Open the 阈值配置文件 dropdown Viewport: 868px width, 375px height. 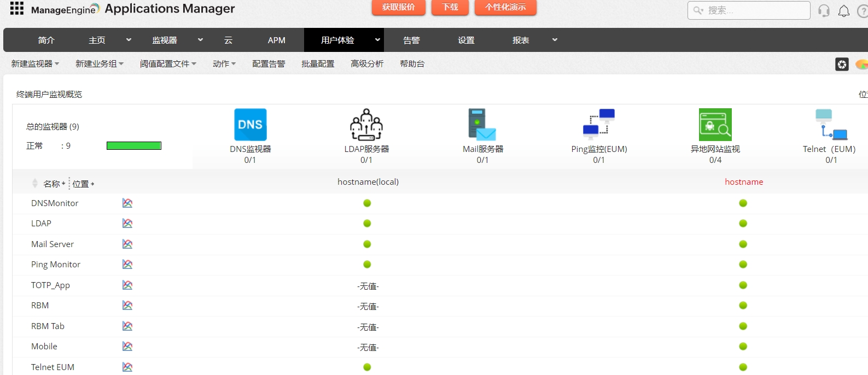(168, 64)
